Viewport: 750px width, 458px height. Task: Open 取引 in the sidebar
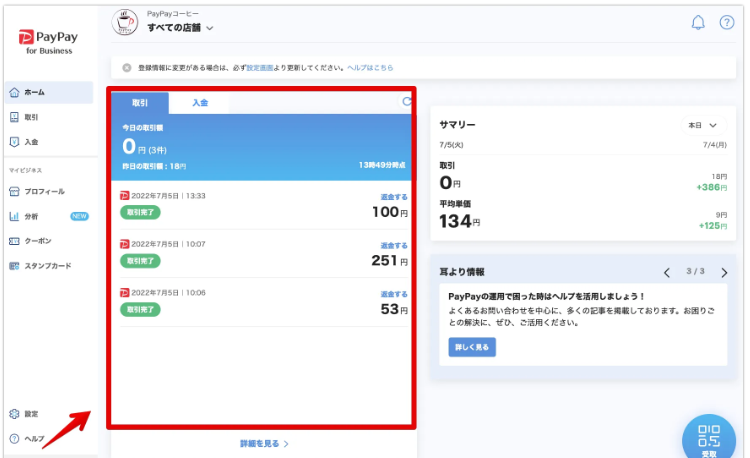(x=31, y=117)
